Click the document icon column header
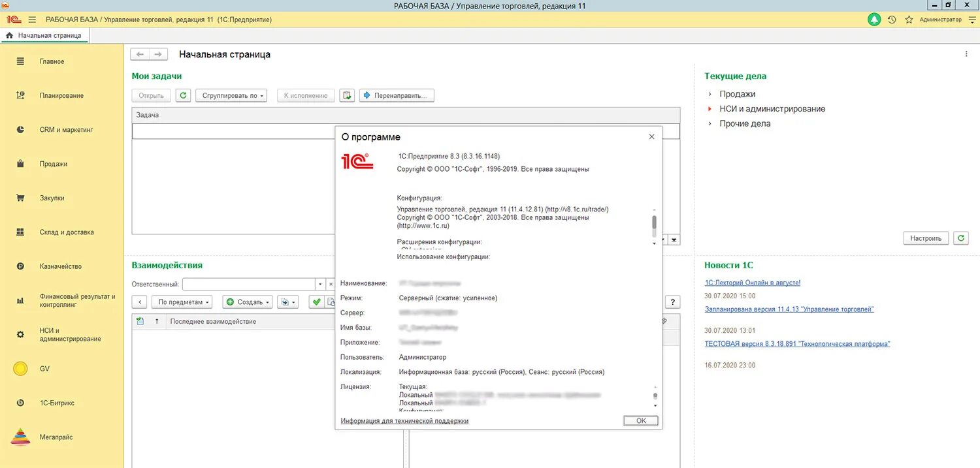This screenshot has width=980, height=468. [140, 321]
